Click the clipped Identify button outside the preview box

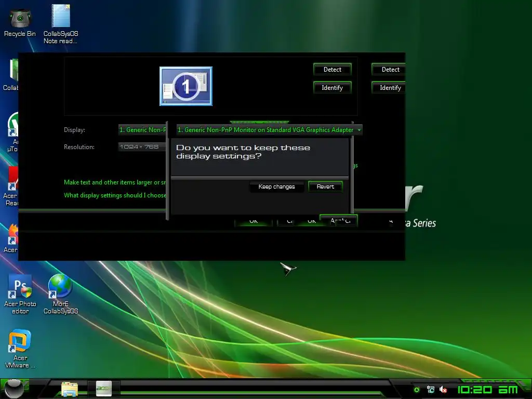[389, 87]
